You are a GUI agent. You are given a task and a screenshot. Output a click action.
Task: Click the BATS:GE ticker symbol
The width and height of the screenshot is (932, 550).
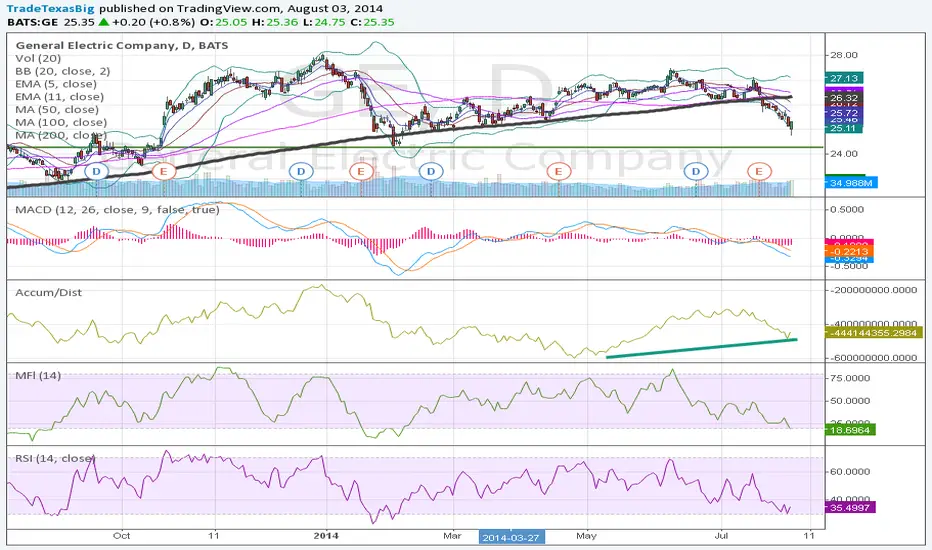(33, 22)
